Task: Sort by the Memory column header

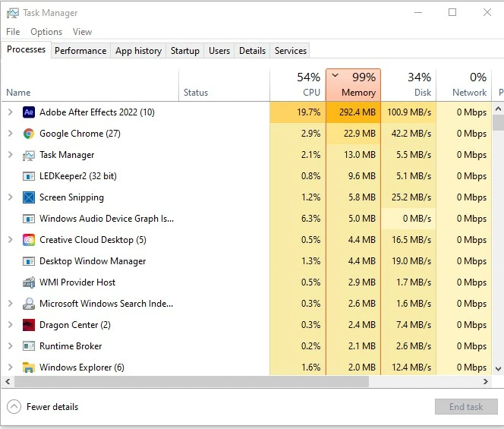Action: (353, 85)
